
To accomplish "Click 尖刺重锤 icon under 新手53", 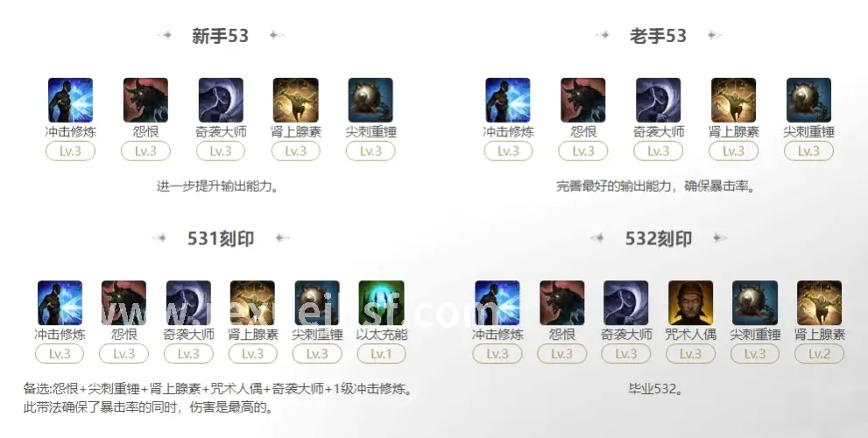I will 370,100.
